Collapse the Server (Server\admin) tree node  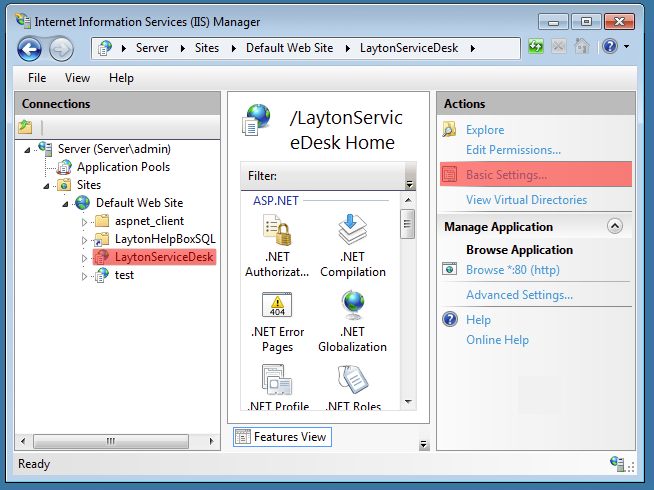(27, 150)
